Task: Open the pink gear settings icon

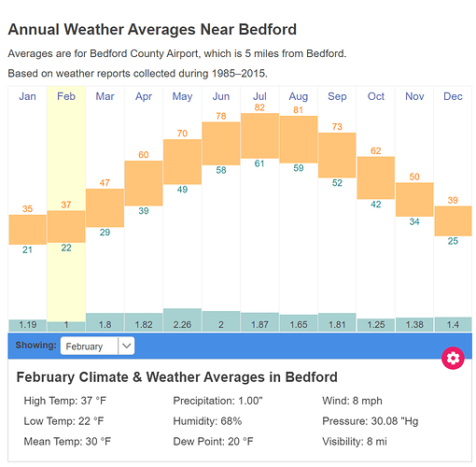Action: pyautogui.click(x=453, y=358)
